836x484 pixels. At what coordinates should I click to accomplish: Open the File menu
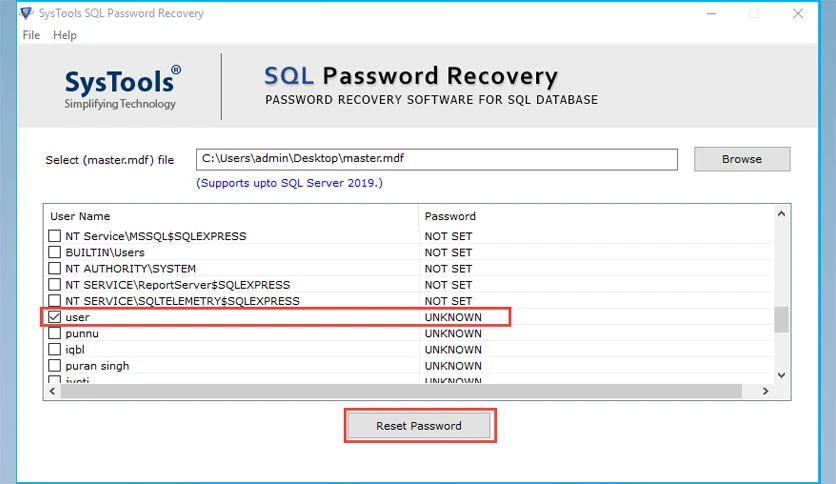(x=31, y=35)
